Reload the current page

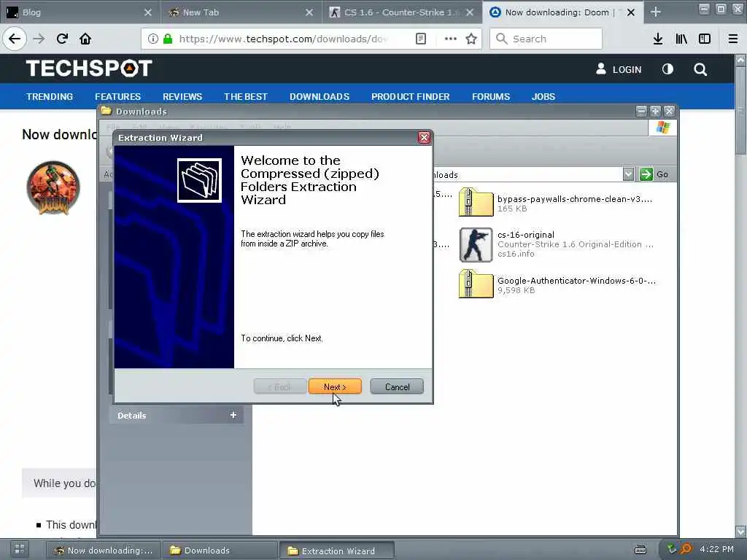click(x=62, y=39)
